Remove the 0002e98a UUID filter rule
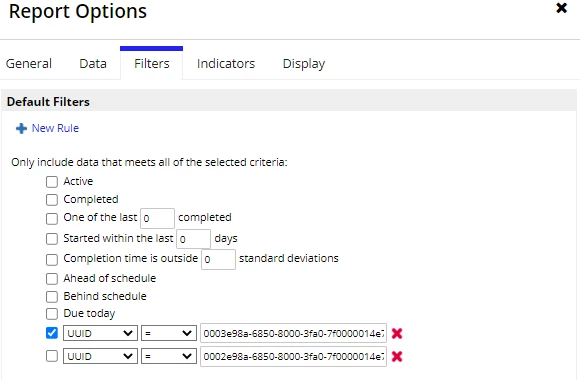The height and width of the screenshot is (380, 580). coord(397,356)
